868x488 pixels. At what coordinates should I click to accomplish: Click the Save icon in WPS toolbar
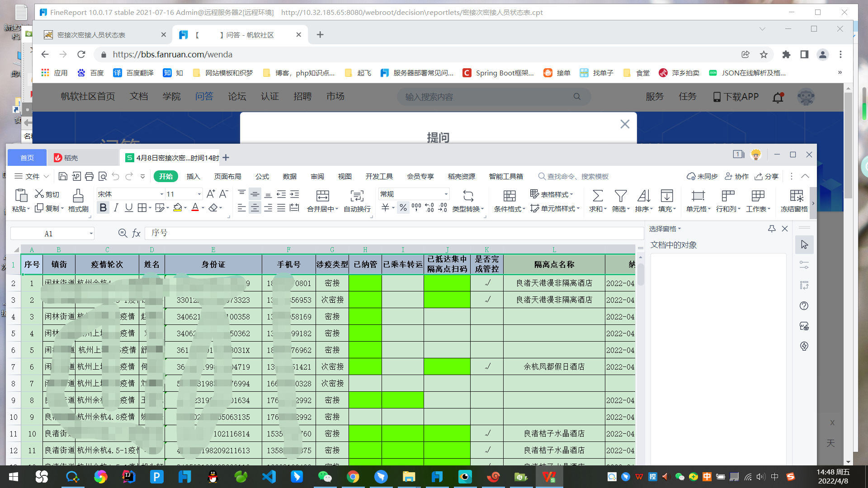(x=63, y=176)
